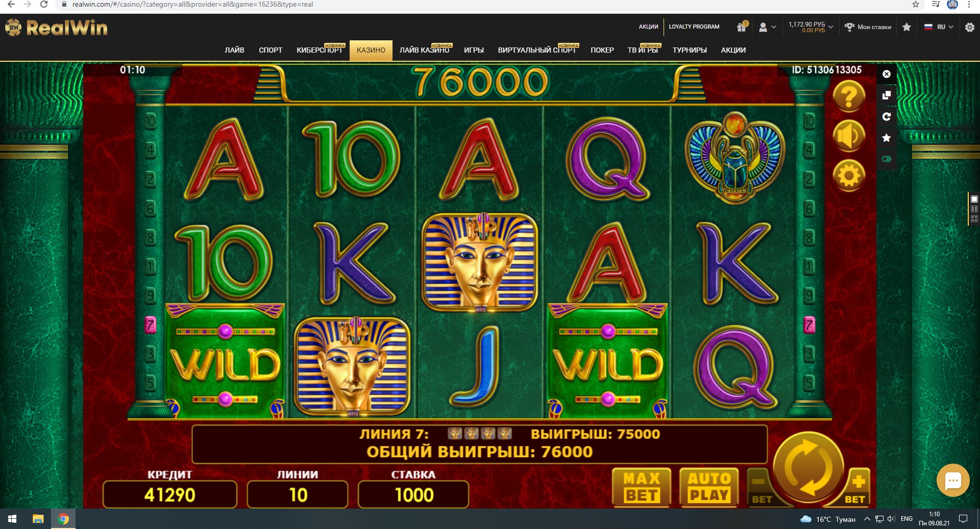The width and height of the screenshot is (980, 529).
Task: Increase the bet with plus BET button
Action: click(x=856, y=489)
